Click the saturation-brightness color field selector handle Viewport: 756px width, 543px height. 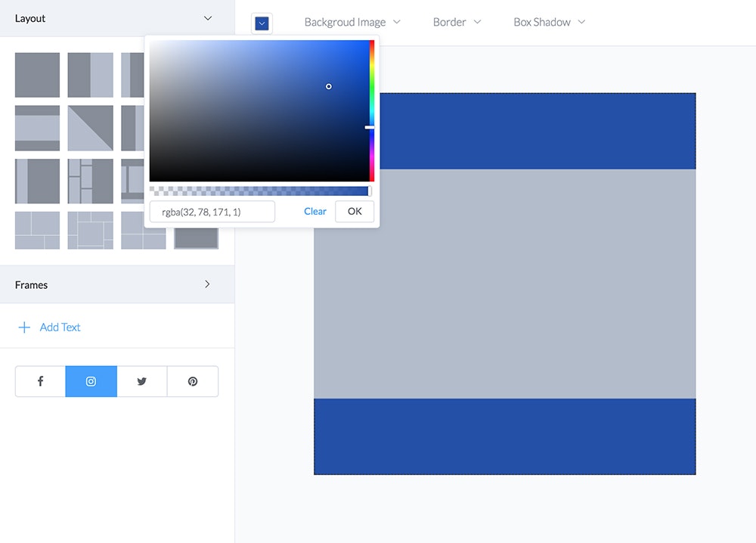(329, 87)
